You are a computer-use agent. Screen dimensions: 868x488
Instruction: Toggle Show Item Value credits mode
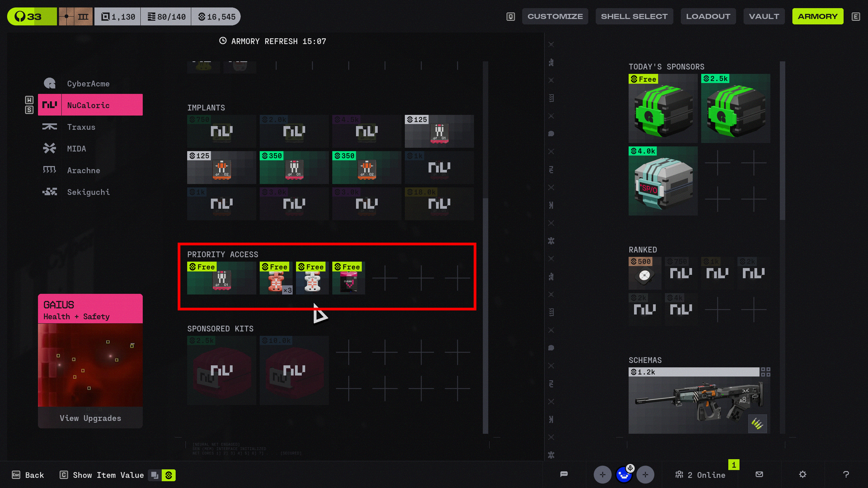tap(169, 475)
